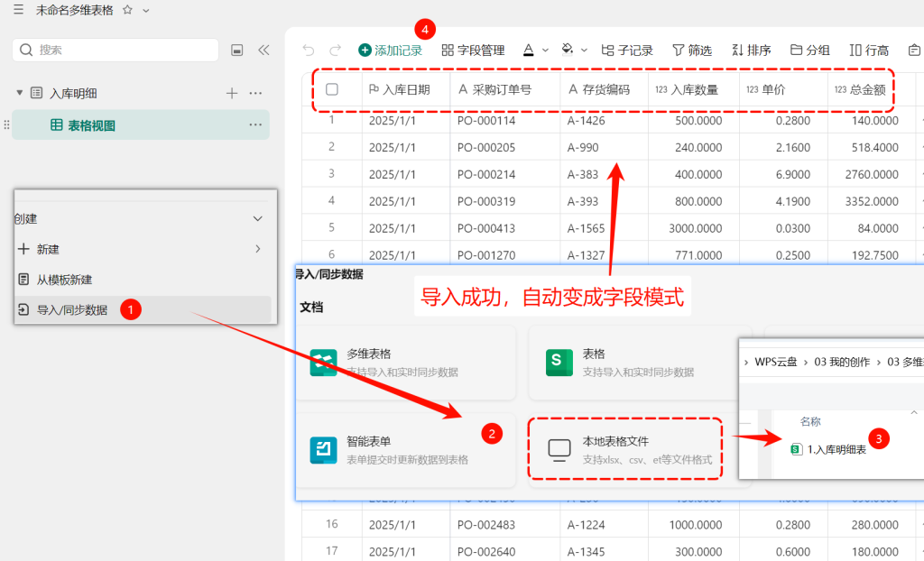Image resolution: width=924 pixels, height=561 pixels.
Task: Open more options for 入库明细
Action: click(x=255, y=93)
